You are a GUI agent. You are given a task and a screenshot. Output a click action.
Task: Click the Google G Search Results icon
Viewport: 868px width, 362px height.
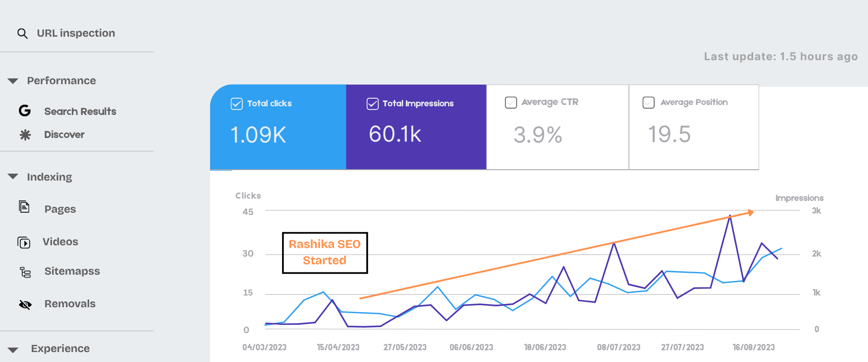tap(25, 111)
